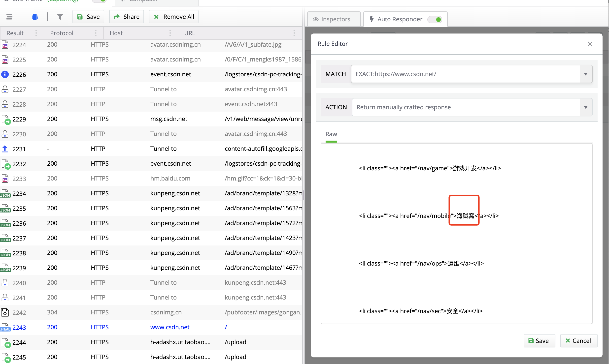The image size is (609, 364).
Task: Click the save-disk icon on session 2242
Action: (5, 312)
